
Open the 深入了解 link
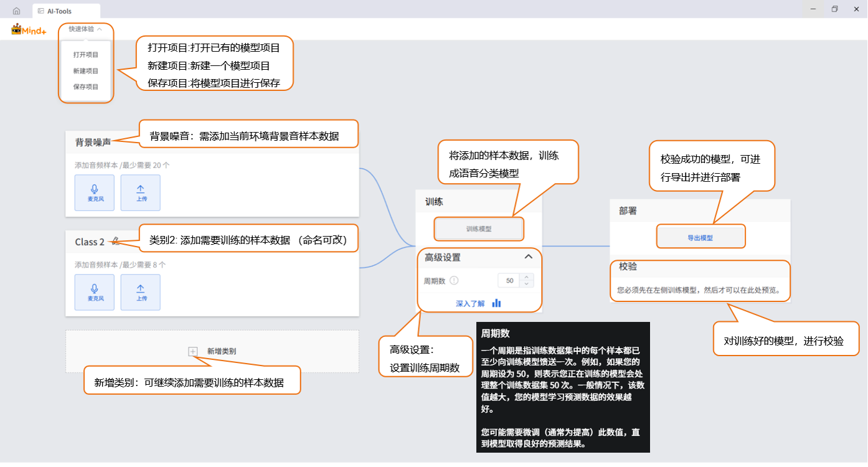tap(470, 304)
